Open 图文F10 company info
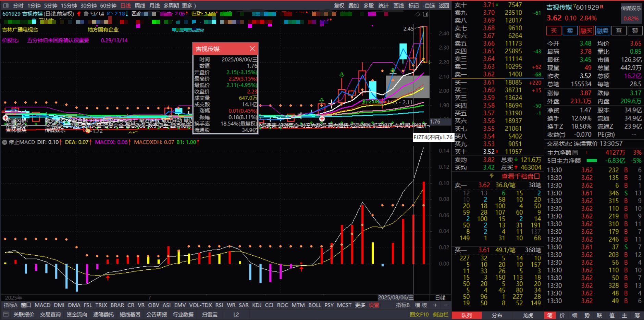This screenshot has height=320, width=644. tap(419, 315)
